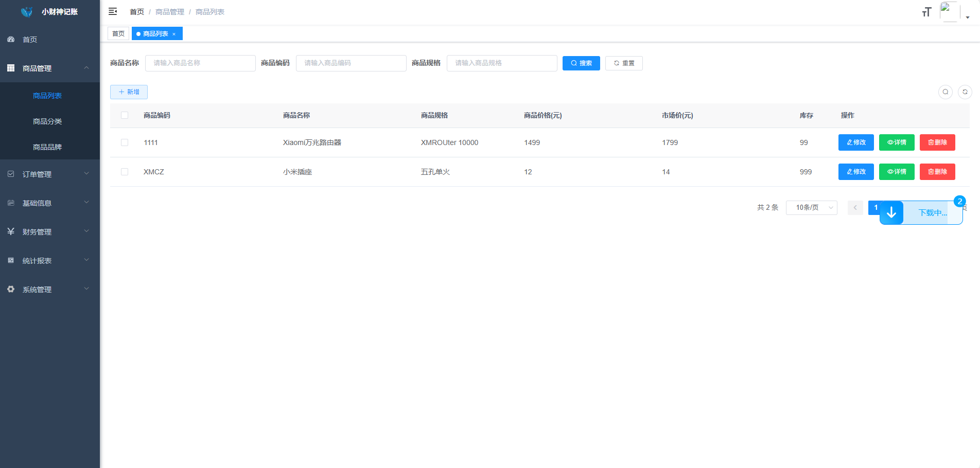Image resolution: width=980 pixels, height=468 pixels.
Task: Collapse the sidebar using the hamburger icon
Action: (113, 11)
